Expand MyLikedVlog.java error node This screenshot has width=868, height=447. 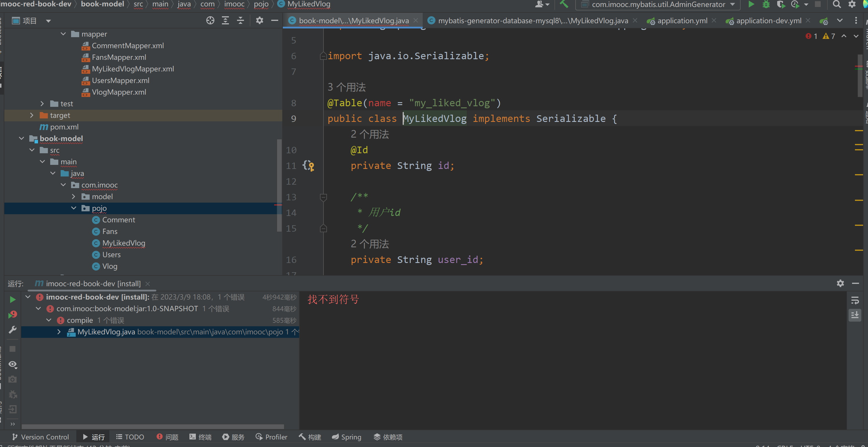pyautogui.click(x=59, y=332)
